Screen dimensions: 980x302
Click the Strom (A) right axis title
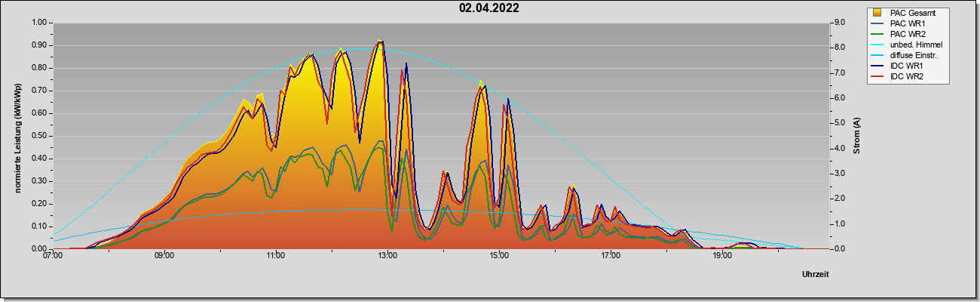click(857, 136)
